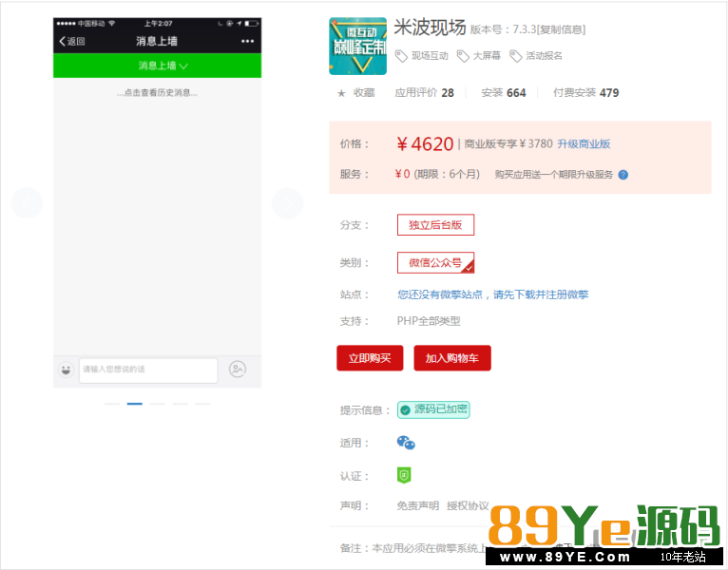Click the WeChat icon beside 适用
The width and height of the screenshot is (728, 570).
pos(406,443)
